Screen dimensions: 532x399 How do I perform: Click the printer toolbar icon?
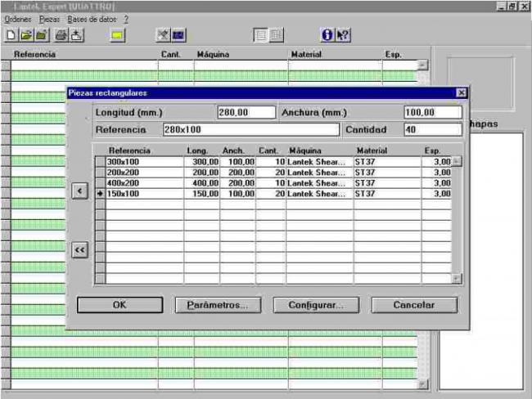point(61,35)
